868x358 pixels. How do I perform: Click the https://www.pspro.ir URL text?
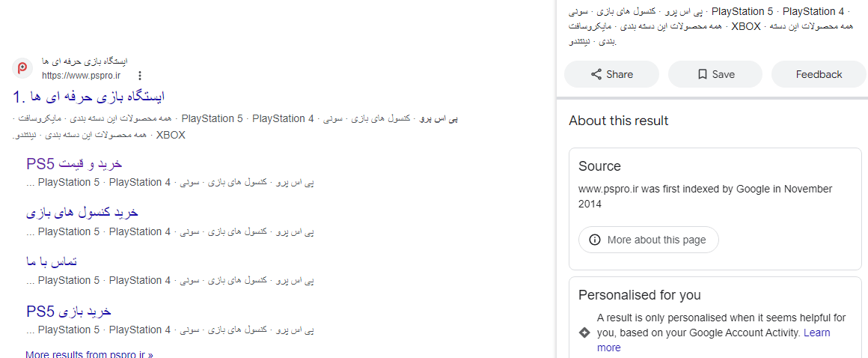81,76
